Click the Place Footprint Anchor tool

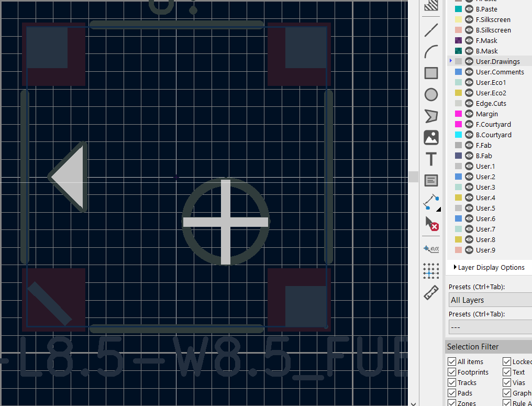tap(431, 249)
